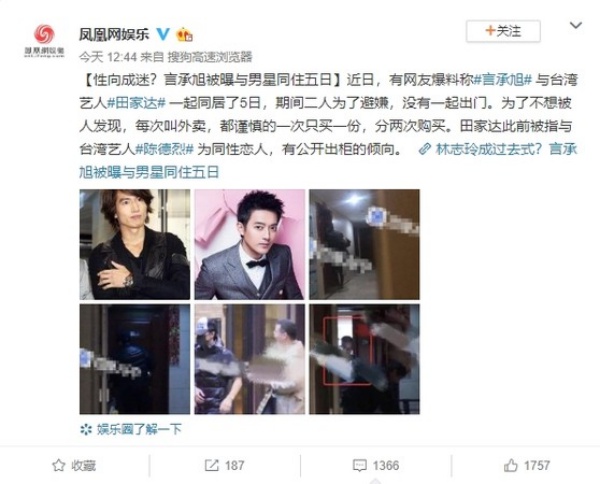Open the #陈德烈# hashtag topic
Image resolution: width=600 pixels, height=484 pixels.
(x=165, y=149)
